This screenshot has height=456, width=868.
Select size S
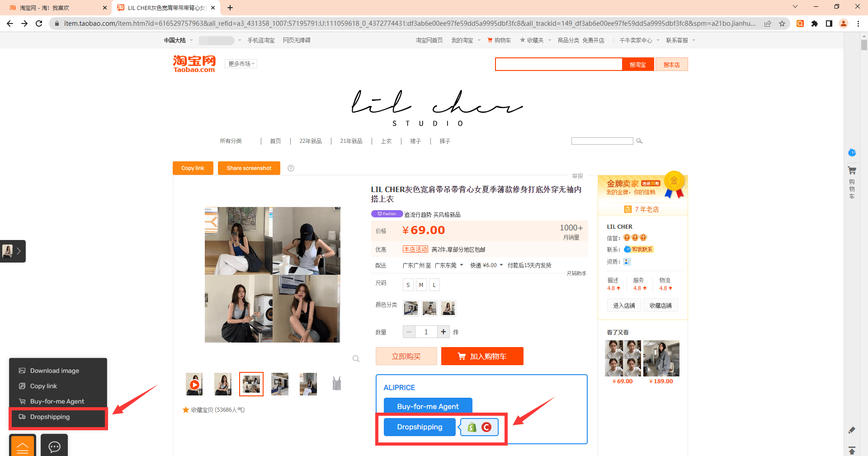(408, 285)
